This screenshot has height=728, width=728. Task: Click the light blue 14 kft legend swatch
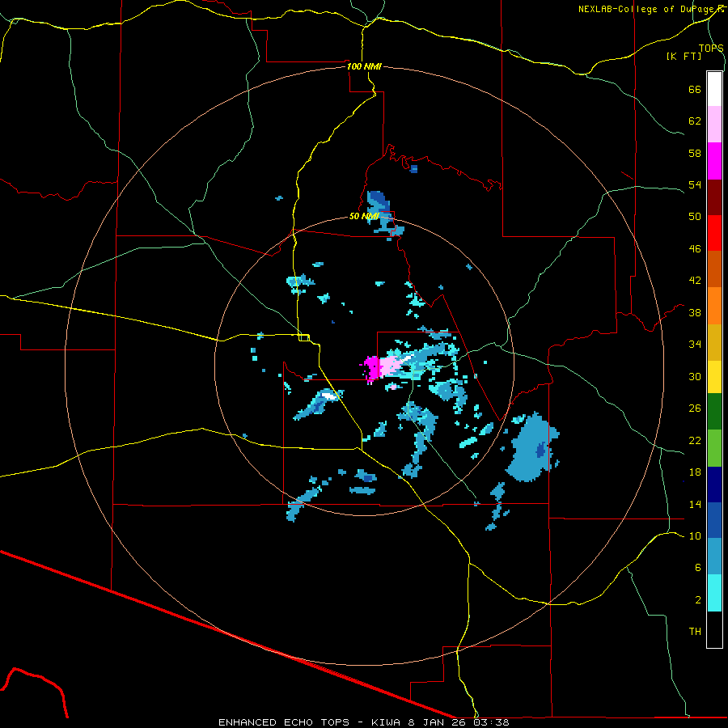click(714, 557)
